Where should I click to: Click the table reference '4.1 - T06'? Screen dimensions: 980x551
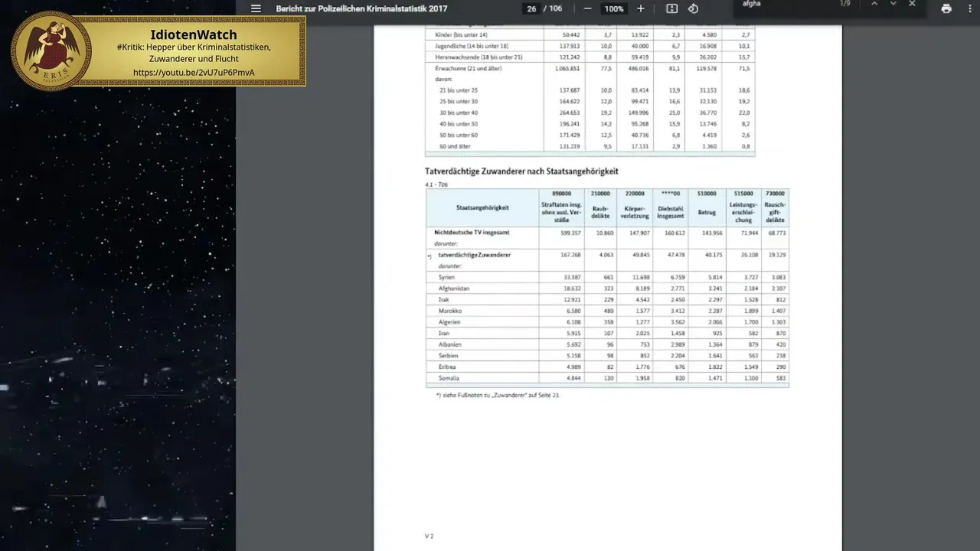click(436, 184)
